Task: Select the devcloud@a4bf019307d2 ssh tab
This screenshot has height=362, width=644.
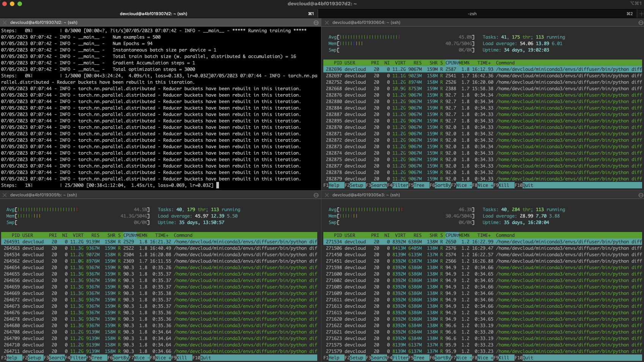Action: (x=153, y=14)
